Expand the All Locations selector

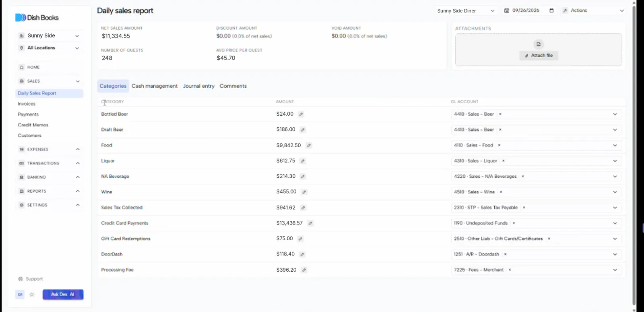[x=49, y=48]
